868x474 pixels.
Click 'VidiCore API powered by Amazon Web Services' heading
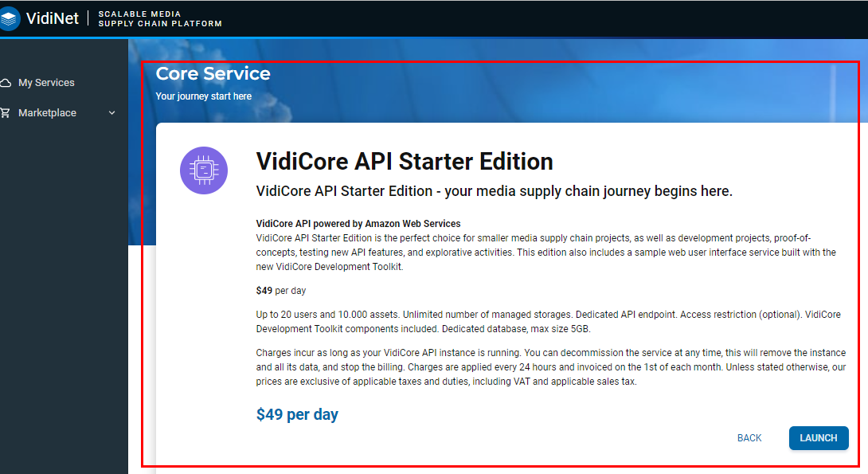click(358, 224)
